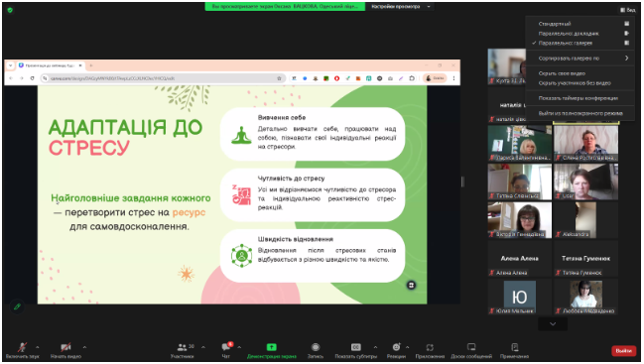Open Сортировать галерею по submenu
Screen dimensions: 644x364
click(580, 59)
